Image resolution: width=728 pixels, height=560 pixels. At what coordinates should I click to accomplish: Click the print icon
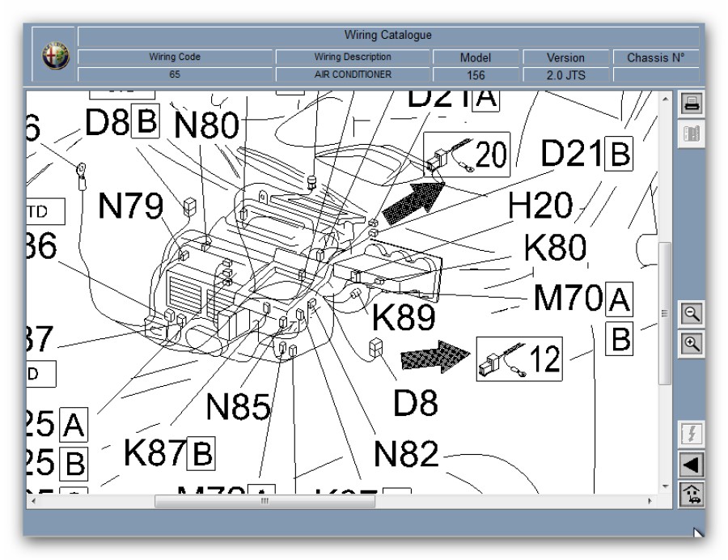point(692,104)
